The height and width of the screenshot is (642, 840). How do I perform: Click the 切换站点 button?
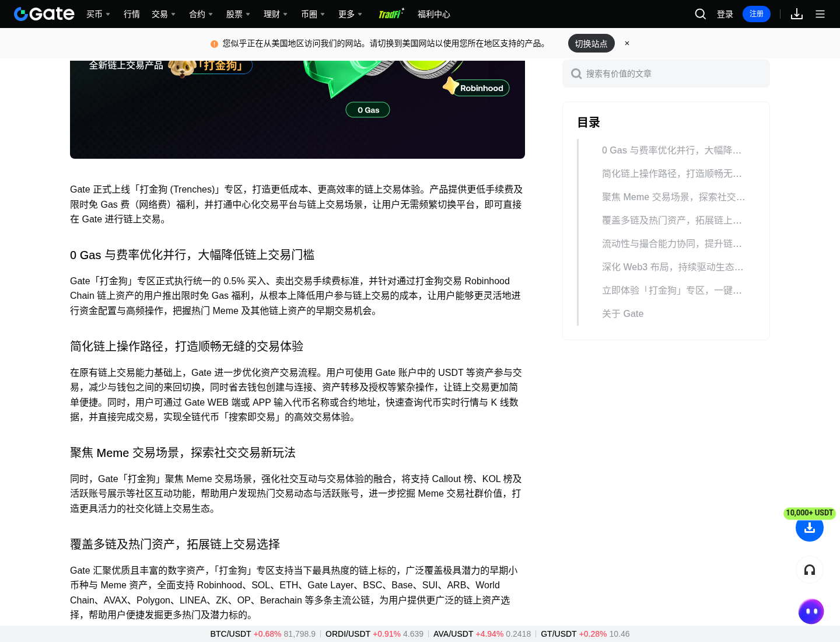(591, 43)
